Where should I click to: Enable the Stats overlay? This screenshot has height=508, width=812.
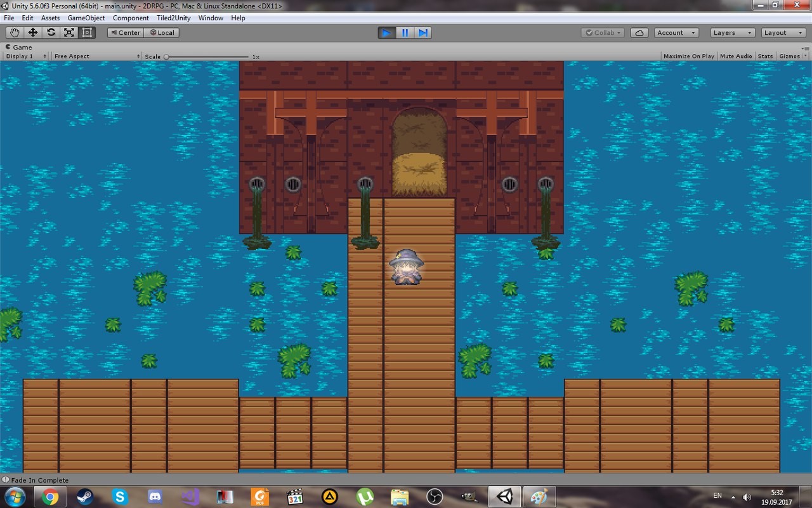coord(765,56)
